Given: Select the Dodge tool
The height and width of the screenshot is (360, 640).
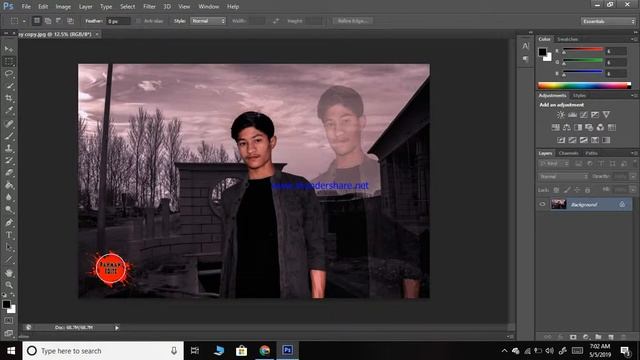Looking at the screenshot, I should (9, 210).
